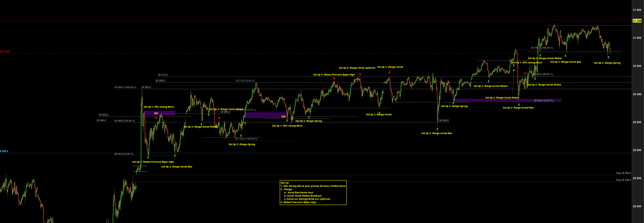Click red arrow below Set Up 2: Range-Vente
Viewport: 644px width, 223px height.
click(389, 72)
